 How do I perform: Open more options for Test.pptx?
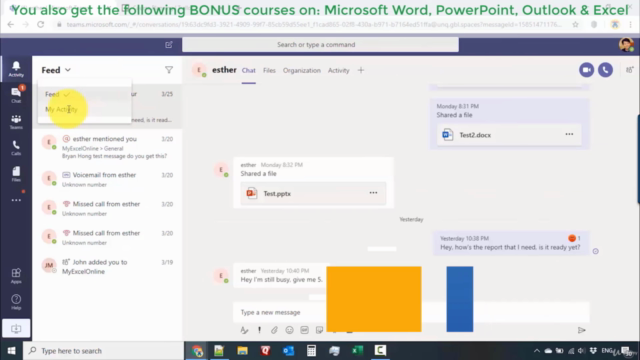click(x=373, y=193)
